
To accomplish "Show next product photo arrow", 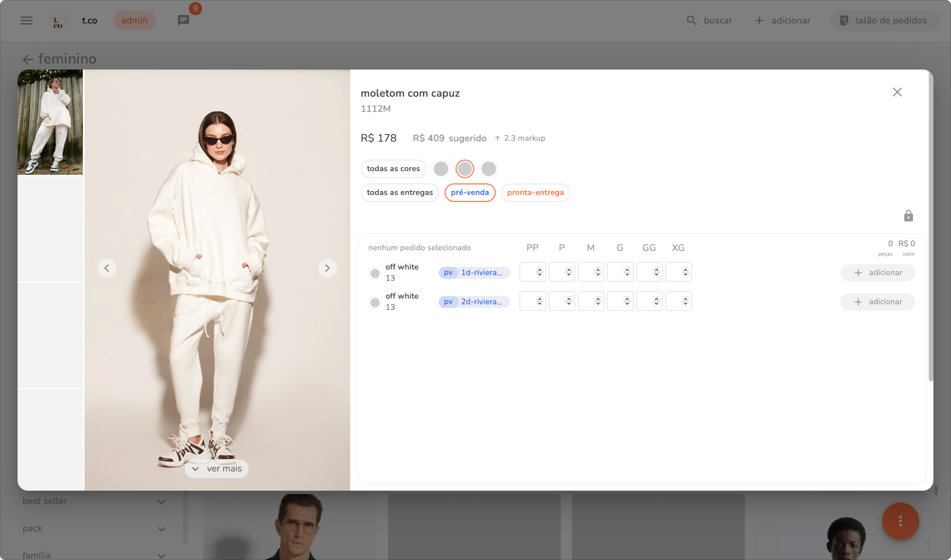I will click(327, 268).
